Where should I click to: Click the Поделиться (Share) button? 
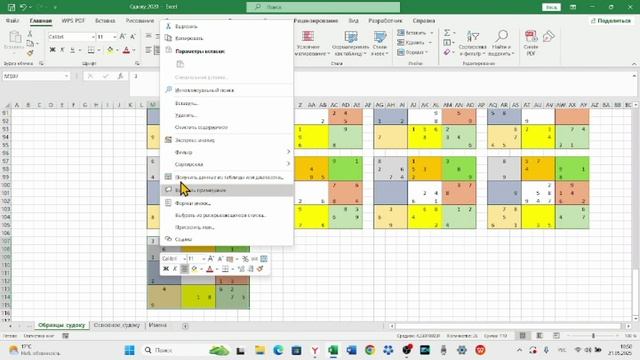[611, 20]
